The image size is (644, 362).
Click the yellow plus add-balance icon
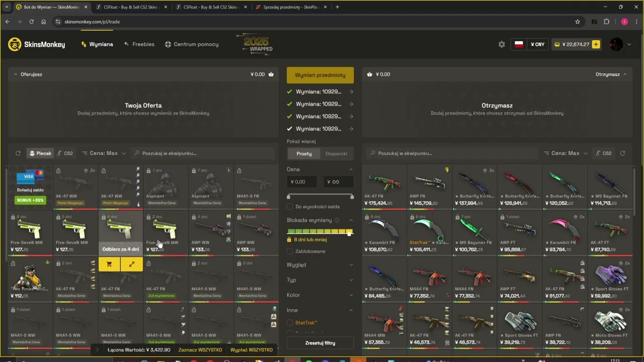click(596, 44)
